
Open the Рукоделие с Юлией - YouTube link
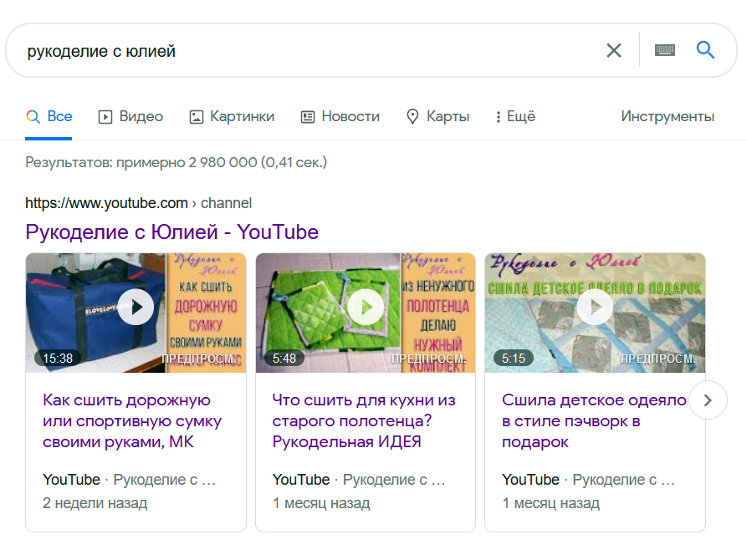(172, 232)
